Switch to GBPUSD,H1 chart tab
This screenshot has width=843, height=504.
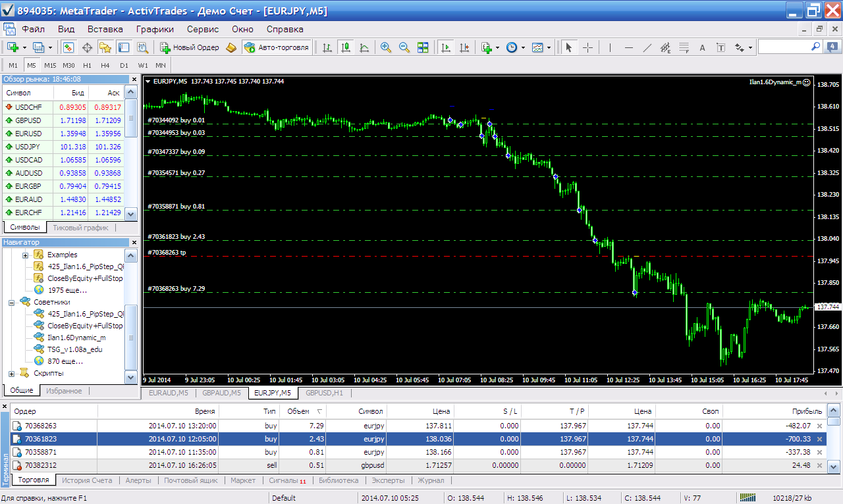coord(325,393)
